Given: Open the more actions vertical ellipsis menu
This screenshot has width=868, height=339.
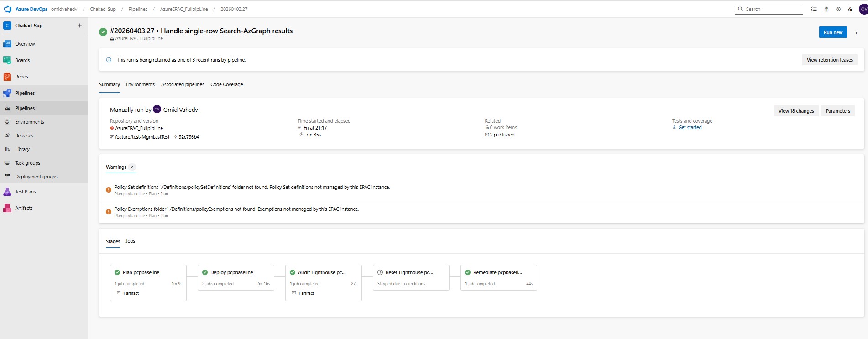Looking at the screenshot, I should (856, 32).
